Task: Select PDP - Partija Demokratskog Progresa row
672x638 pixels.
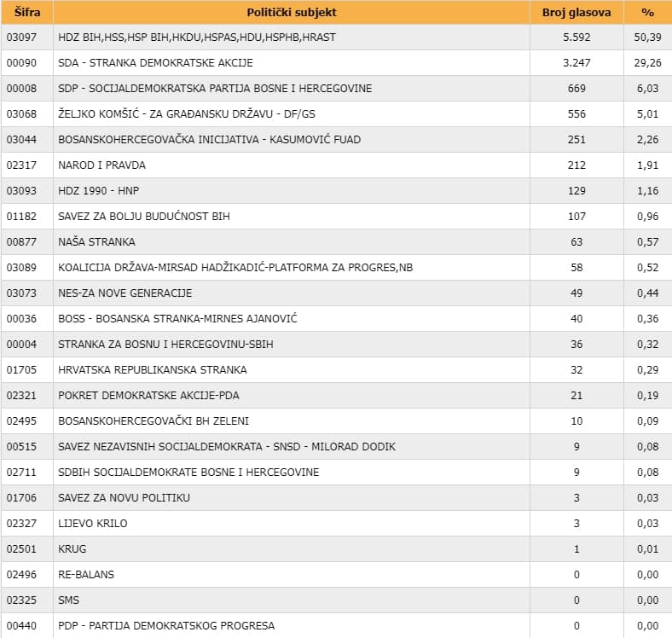Action: coord(166,626)
